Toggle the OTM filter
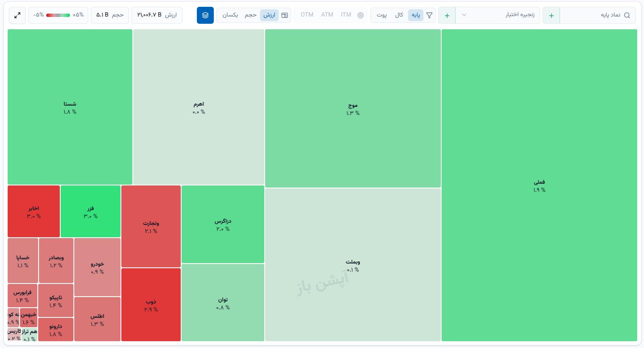The width and height of the screenshot is (644, 348). coord(307,15)
